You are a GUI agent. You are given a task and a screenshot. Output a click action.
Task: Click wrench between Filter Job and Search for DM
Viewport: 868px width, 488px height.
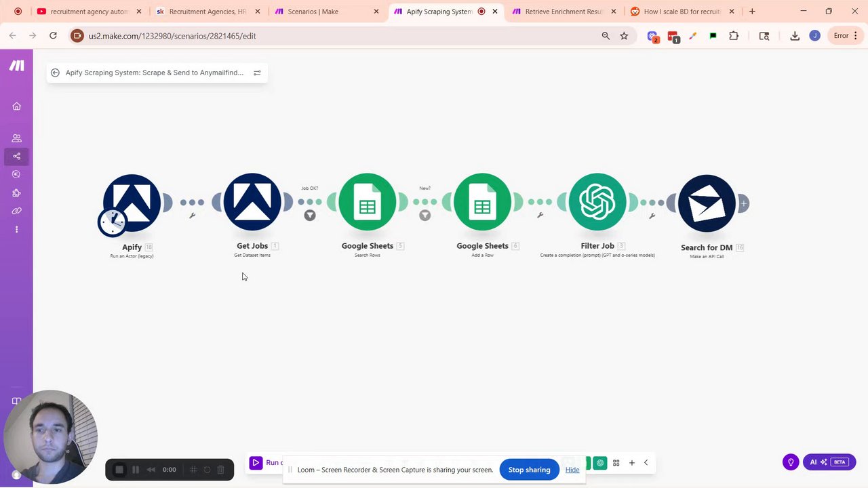[x=652, y=216]
